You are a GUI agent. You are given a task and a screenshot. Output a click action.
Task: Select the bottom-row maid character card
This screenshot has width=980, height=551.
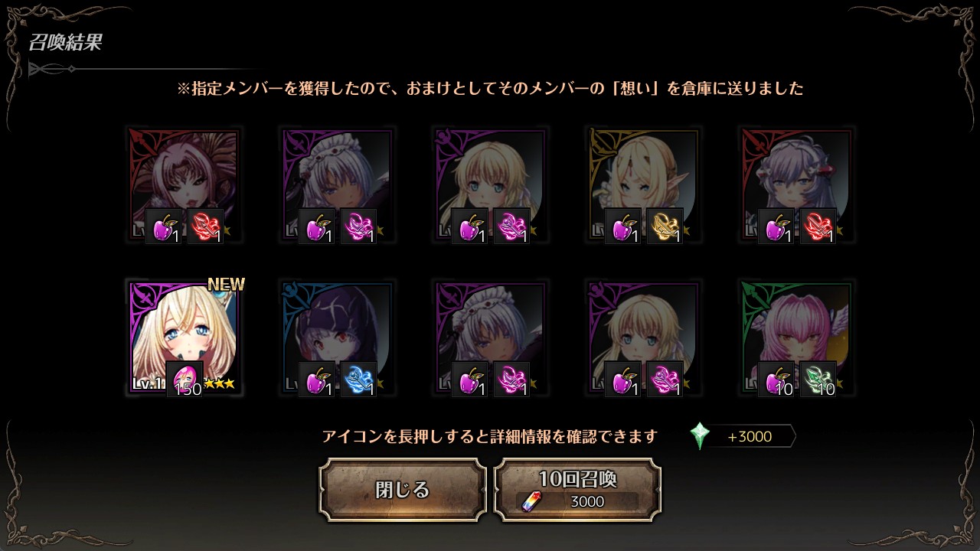pyautogui.click(x=491, y=337)
